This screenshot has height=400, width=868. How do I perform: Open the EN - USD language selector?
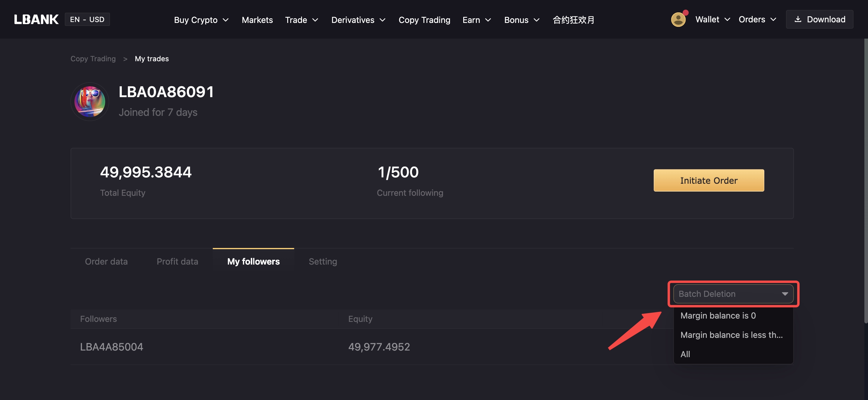pos(87,19)
